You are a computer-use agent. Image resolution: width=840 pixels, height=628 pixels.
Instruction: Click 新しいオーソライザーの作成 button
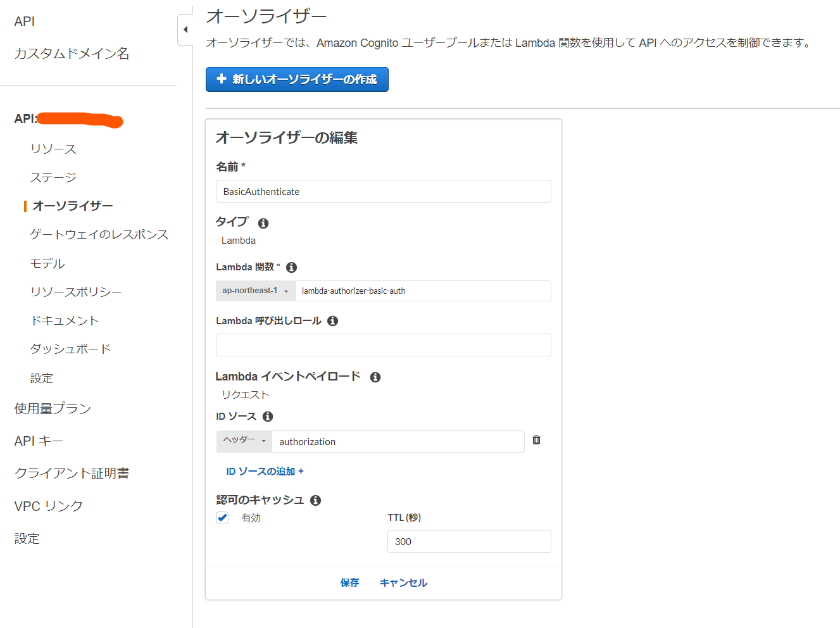297,80
